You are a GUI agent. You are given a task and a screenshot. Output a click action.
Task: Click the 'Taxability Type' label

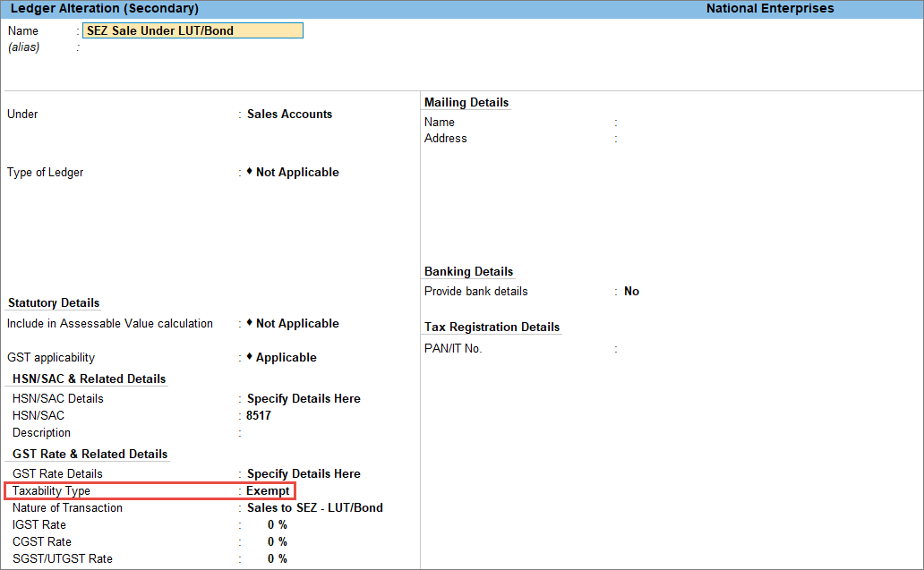pyautogui.click(x=51, y=491)
